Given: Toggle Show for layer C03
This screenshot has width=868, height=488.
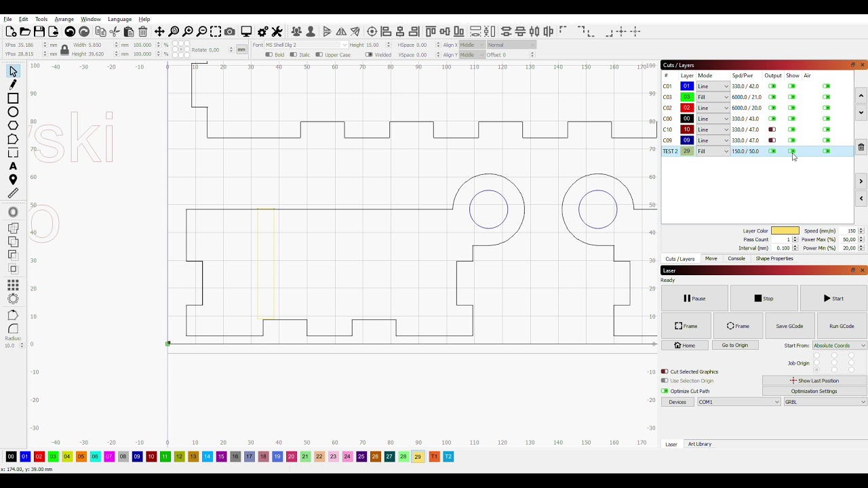Looking at the screenshot, I should [x=791, y=97].
